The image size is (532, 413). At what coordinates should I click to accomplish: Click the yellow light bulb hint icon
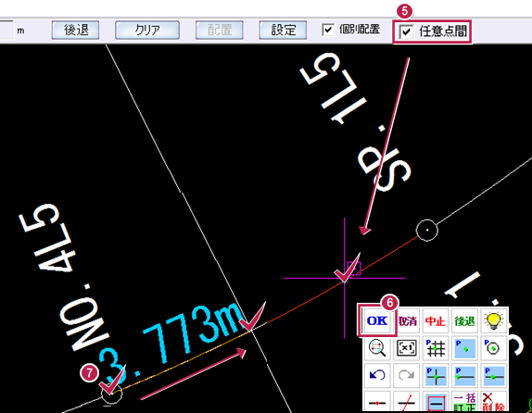(493, 320)
